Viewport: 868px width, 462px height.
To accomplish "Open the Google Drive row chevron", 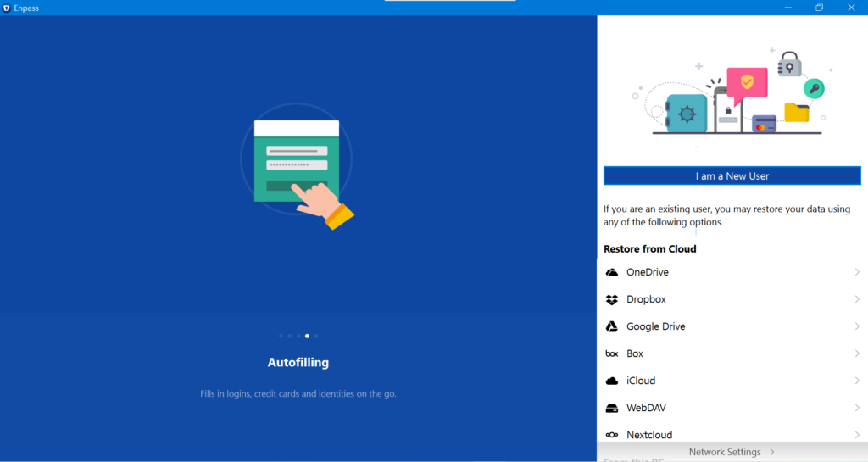I will pyautogui.click(x=857, y=326).
